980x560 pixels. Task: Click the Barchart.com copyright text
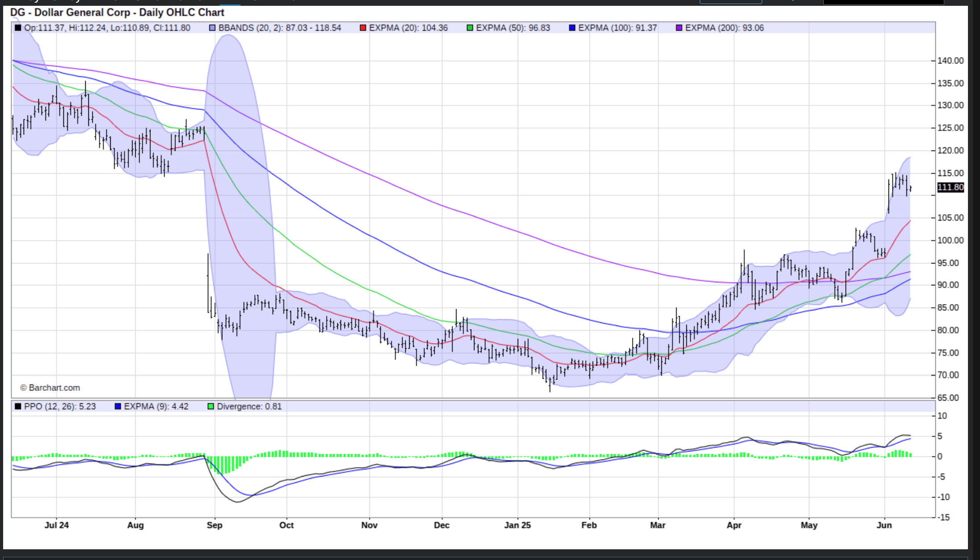(50, 388)
